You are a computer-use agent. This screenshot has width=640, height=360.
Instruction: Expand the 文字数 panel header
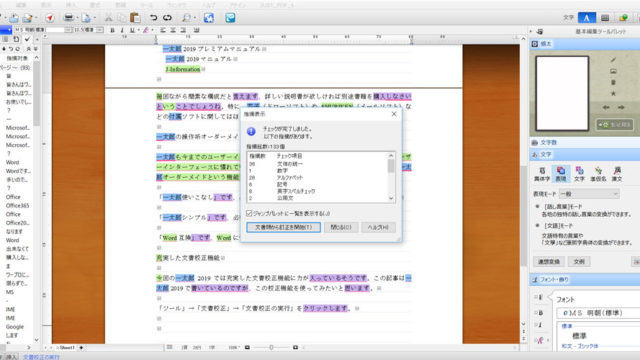[x=584, y=142]
